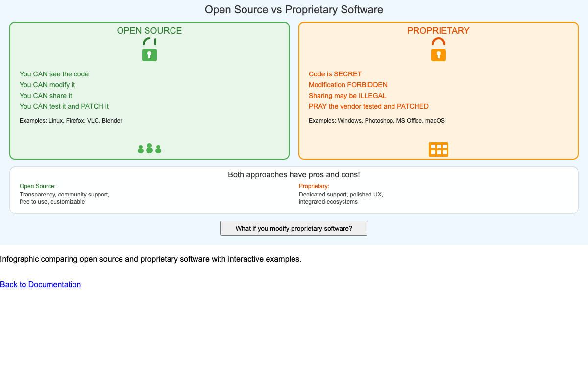Open the "Back to Documentation" link
588x392 pixels.
pos(41,284)
